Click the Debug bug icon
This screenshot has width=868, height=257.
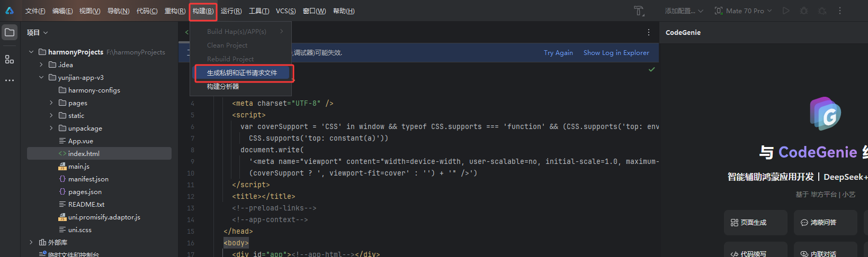(804, 11)
